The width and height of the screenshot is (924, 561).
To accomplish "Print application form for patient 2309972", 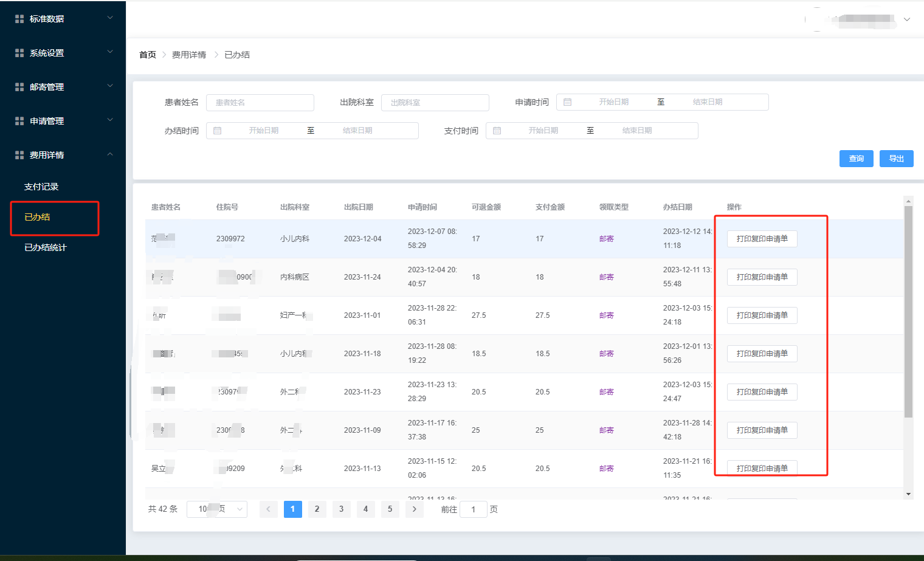I will pyautogui.click(x=762, y=239).
